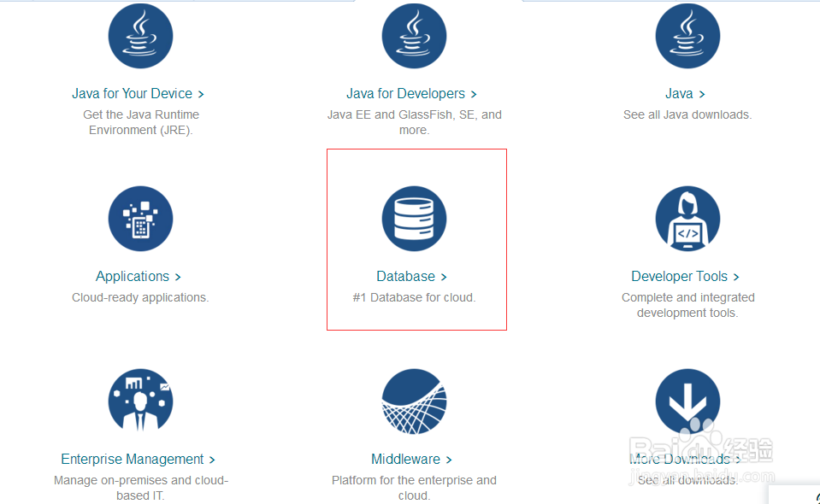Open the Enterprise Management link
Viewport: 820px width, 504px height.
click(x=138, y=459)
